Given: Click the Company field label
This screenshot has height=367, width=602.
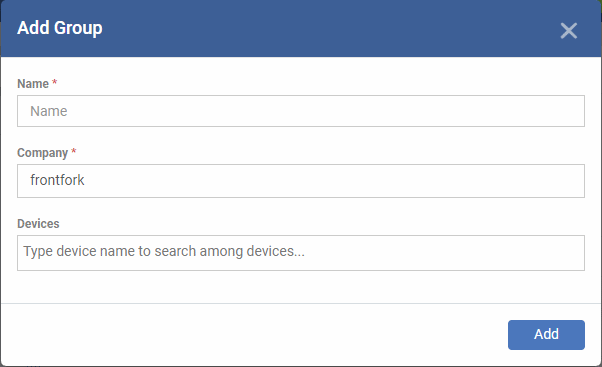Looking at the screenshot, I should [x=43, y=153].
